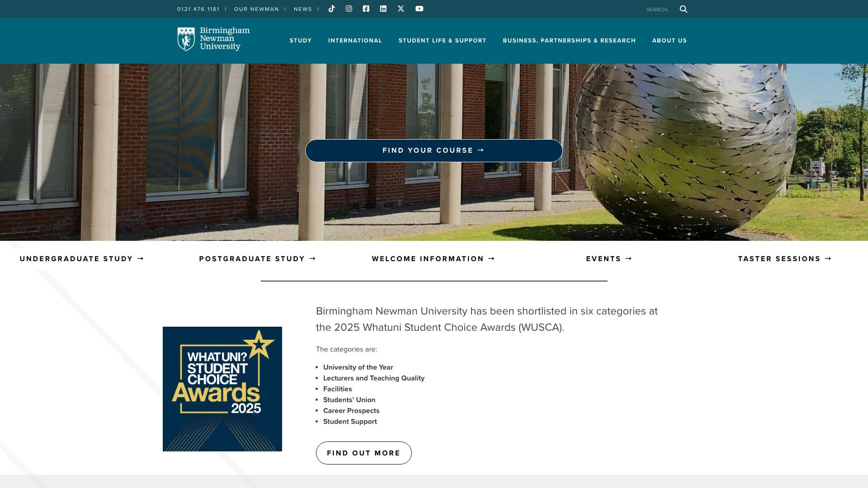Click the FIND OUT MORE button
The width and height of the screenshot is (868, 488).
pos(363,452)
